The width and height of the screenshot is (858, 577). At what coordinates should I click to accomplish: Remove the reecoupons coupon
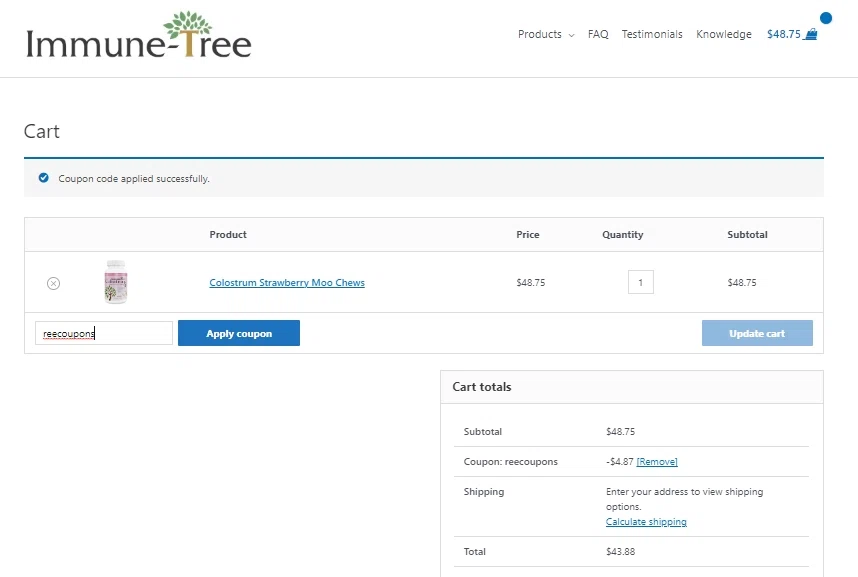click(x=657, y=461)
